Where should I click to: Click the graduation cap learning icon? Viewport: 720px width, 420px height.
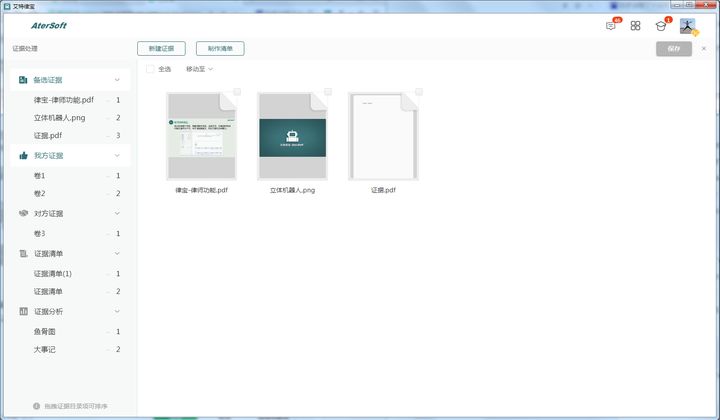[661, 26]
